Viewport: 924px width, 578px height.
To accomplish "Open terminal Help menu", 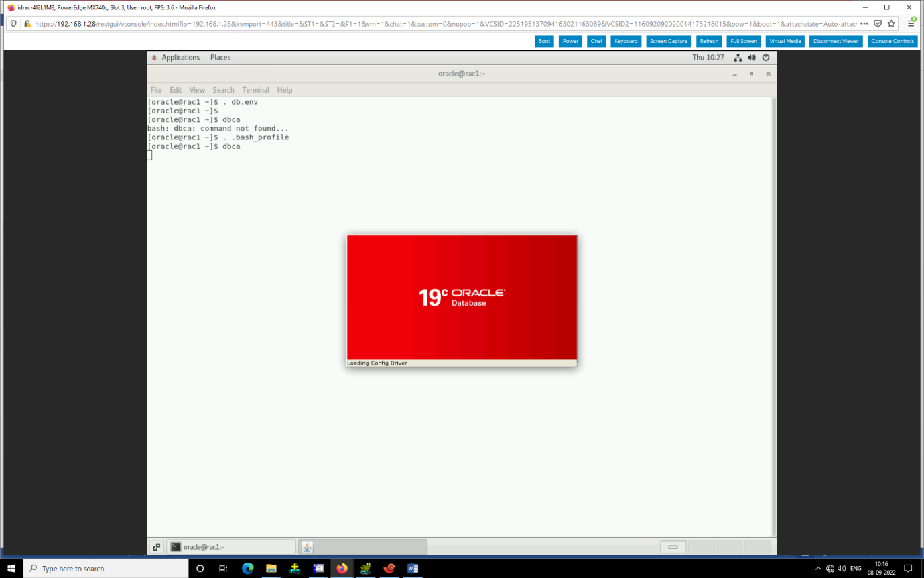I will [285, 90].
